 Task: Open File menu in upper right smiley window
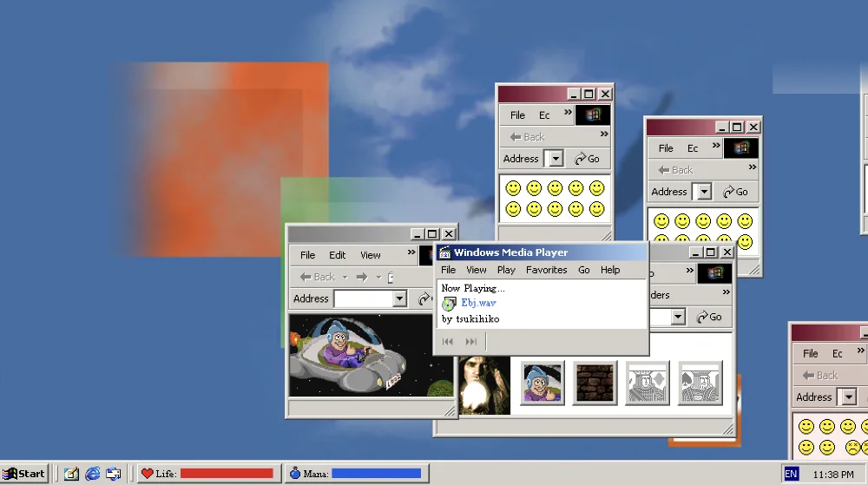coord(666,148)
